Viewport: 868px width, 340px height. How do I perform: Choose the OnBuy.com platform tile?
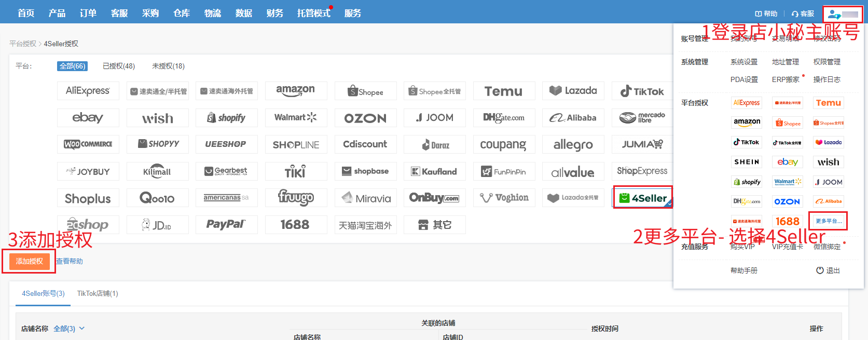(x=434, y=198)
